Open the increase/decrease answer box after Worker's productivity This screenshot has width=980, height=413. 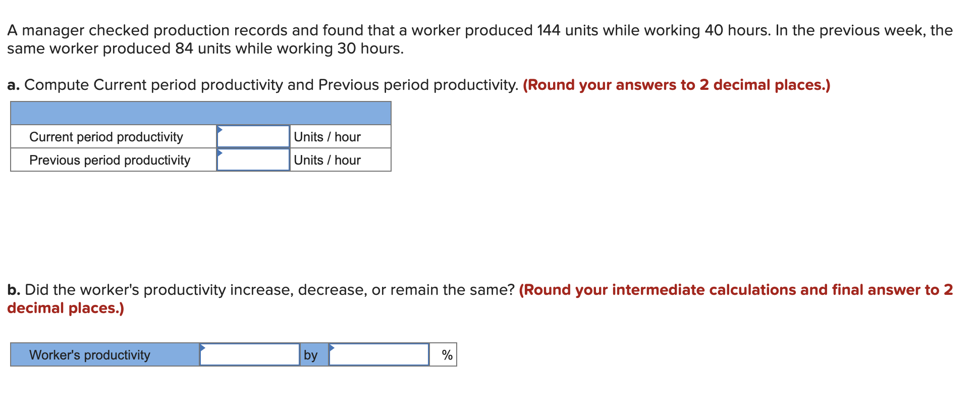click(250, 354)
